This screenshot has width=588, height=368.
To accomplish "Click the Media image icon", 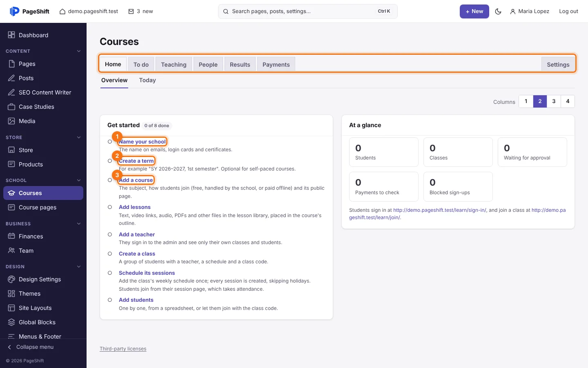I will pyautogui.click(x=11, y=121).
